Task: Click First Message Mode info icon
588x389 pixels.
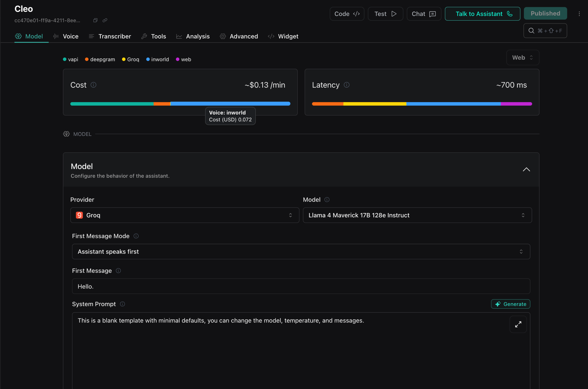Action: pyautogui.click(x=136, y=236)
